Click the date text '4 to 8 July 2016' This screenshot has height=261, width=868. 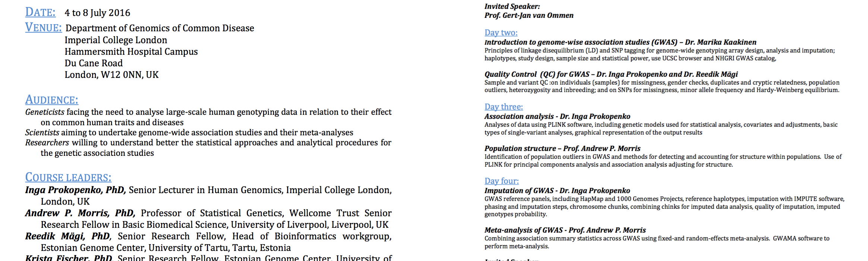click(x=97, y=13)
